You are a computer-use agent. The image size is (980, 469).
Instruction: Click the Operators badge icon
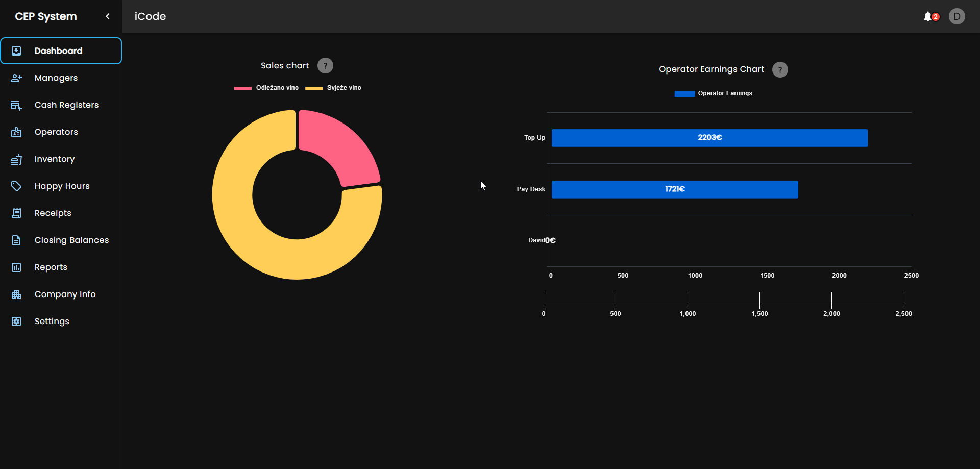pos(16,132)
